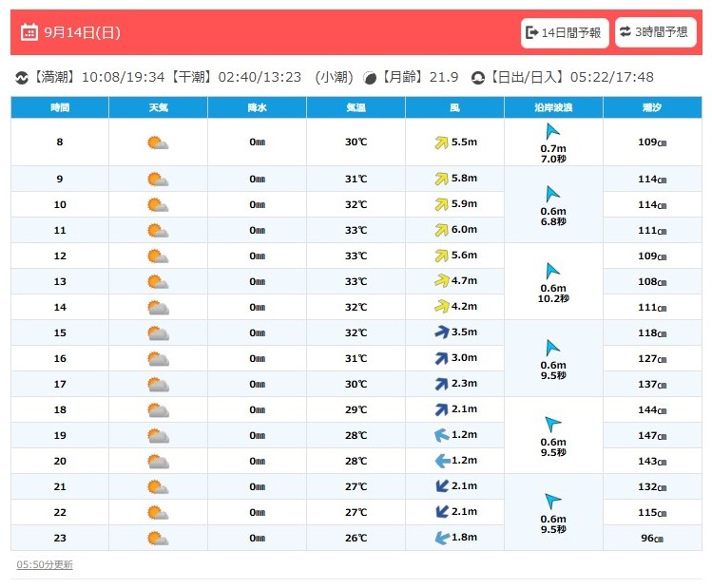Click the yellow wind arrow beside 6.0m

[441, 230]
